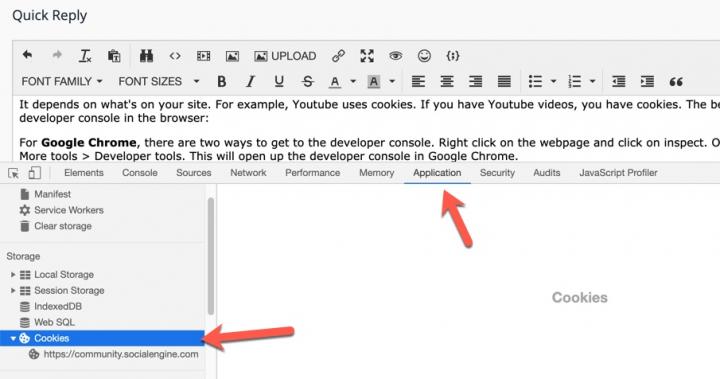
Task: Open the Console devtools tab
Action: pos(140,173)
